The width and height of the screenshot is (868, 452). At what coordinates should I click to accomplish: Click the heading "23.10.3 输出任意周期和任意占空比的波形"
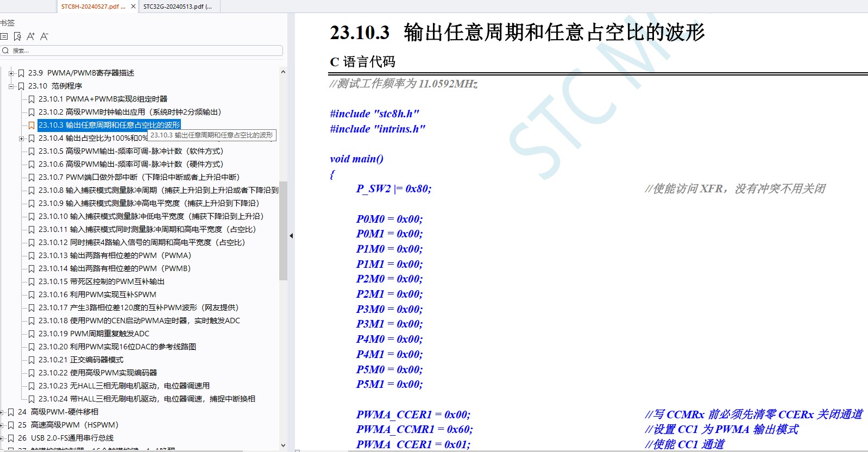pos(517,32)
